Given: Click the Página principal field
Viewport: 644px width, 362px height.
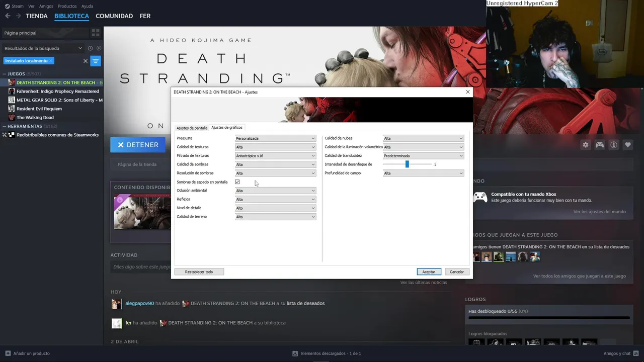Looking at the screenshot, I should [x=45, y=33].
